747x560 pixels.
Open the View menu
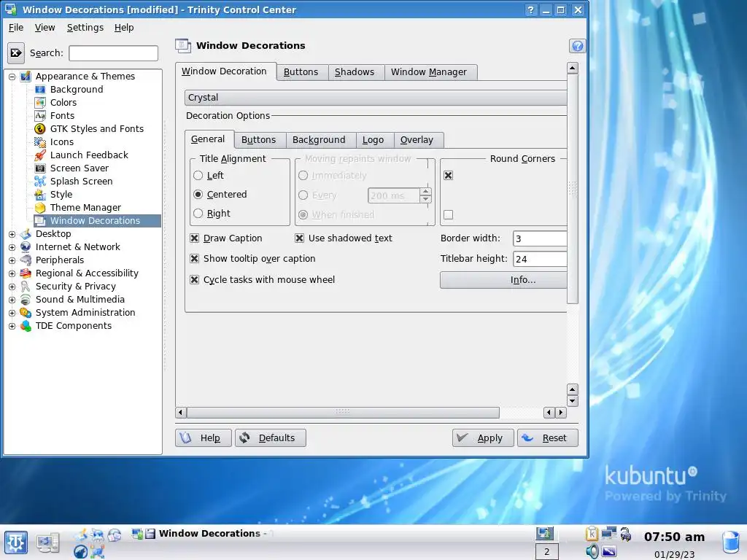(44, 28)
